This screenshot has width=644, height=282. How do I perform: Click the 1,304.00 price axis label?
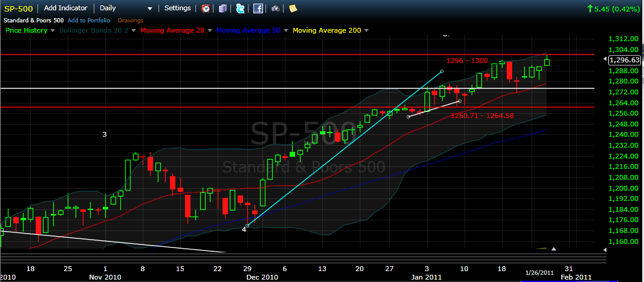click(623, 50)
